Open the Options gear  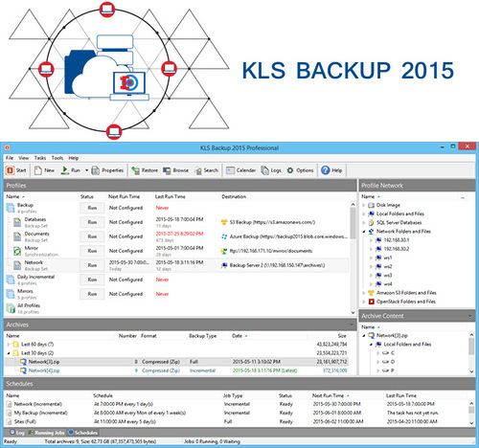coord(300,170)
